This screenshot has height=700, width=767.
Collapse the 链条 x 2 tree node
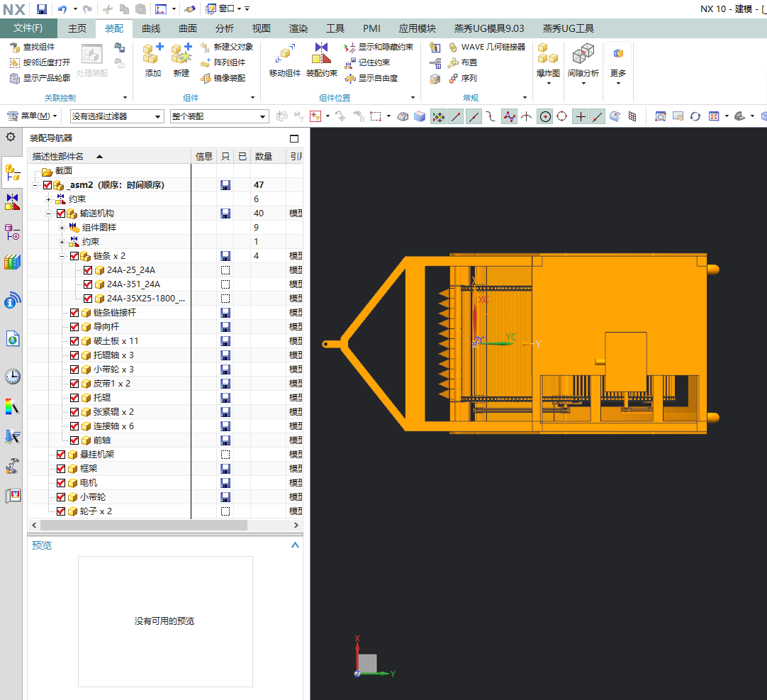click(62, 256)
